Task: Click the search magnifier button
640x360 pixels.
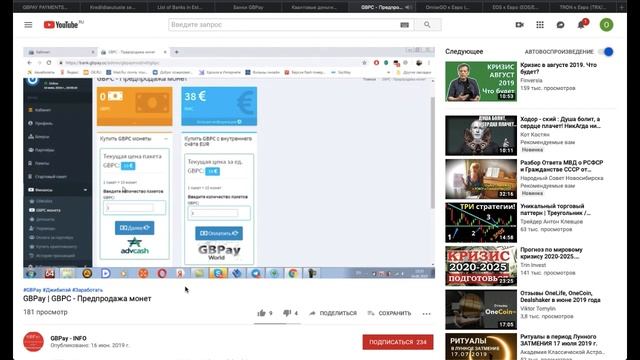Action: coord(427,25)
